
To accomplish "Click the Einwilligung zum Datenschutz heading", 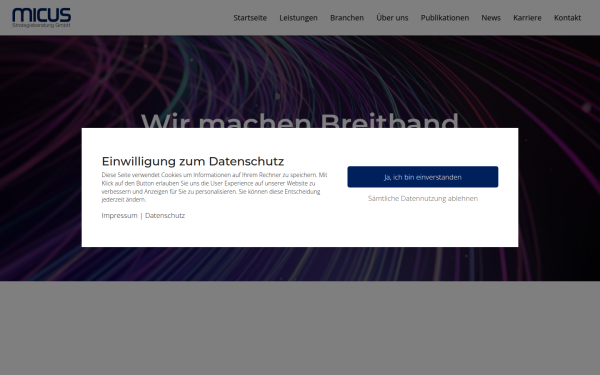I will pos(193,161).
